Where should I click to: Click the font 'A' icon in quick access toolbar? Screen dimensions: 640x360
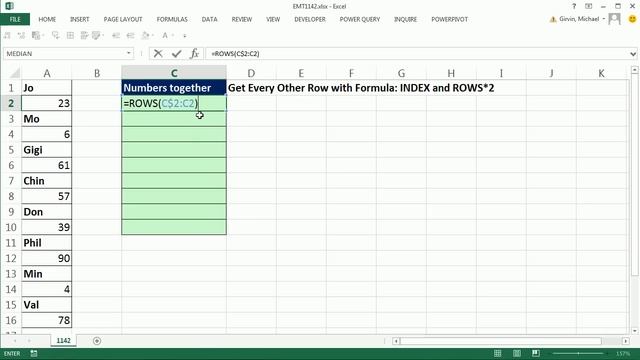click(x=165, y=36)
